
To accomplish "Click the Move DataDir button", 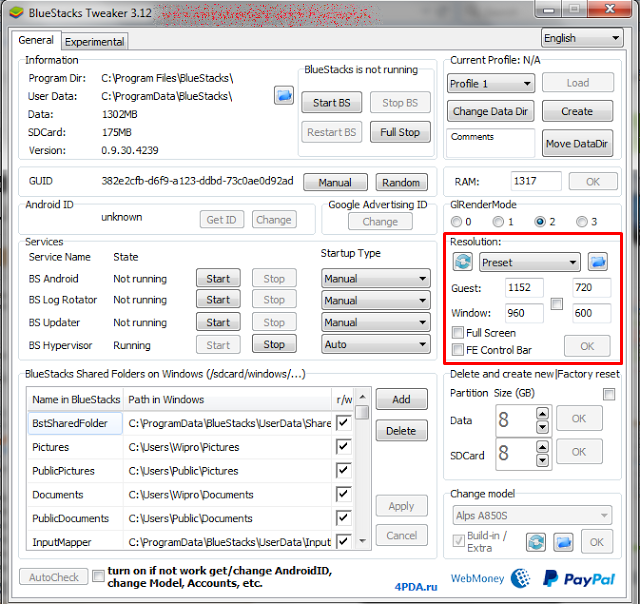I will [x=577, y=143].
